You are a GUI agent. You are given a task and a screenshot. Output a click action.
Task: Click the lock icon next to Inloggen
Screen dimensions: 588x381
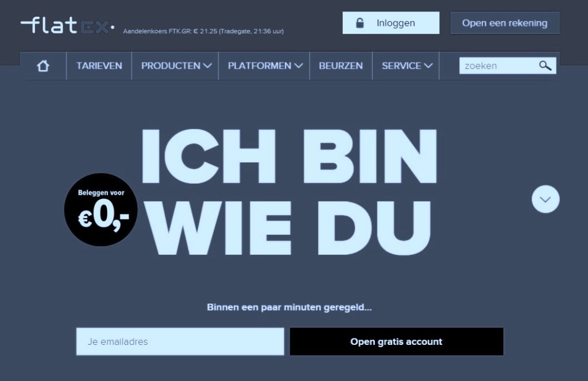(x=360, y=22)
